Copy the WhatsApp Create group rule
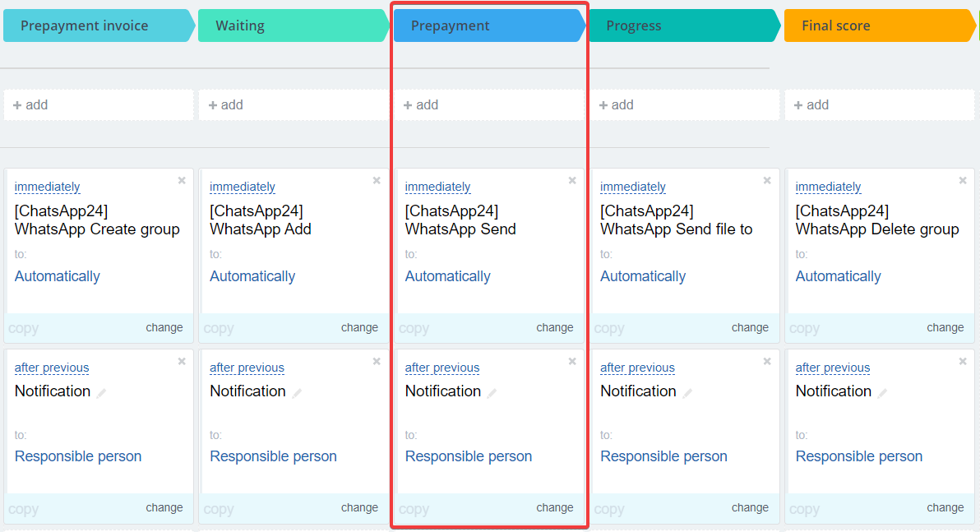980x532 pixels. click(24, 328)
